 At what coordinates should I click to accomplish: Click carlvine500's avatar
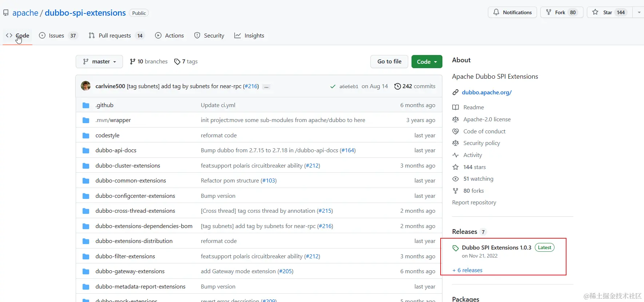[x=86, y=86]
